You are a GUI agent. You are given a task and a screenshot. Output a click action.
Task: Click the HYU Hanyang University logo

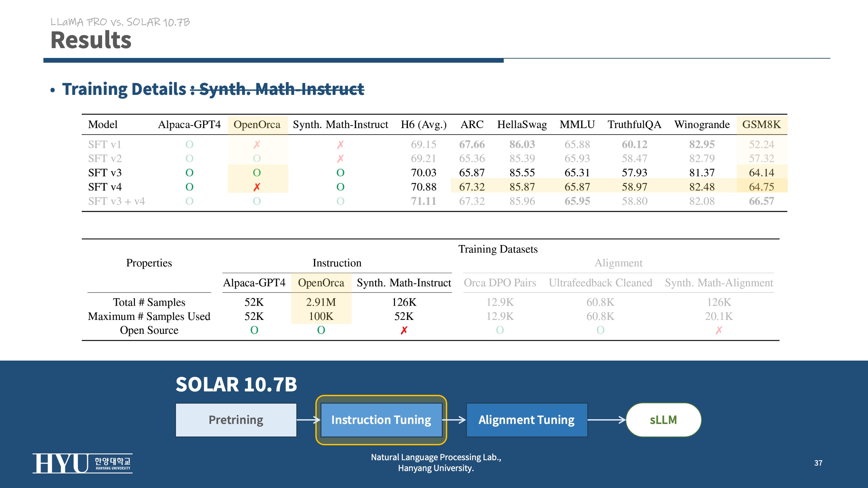pyautogui.click(x=82, y=463)
